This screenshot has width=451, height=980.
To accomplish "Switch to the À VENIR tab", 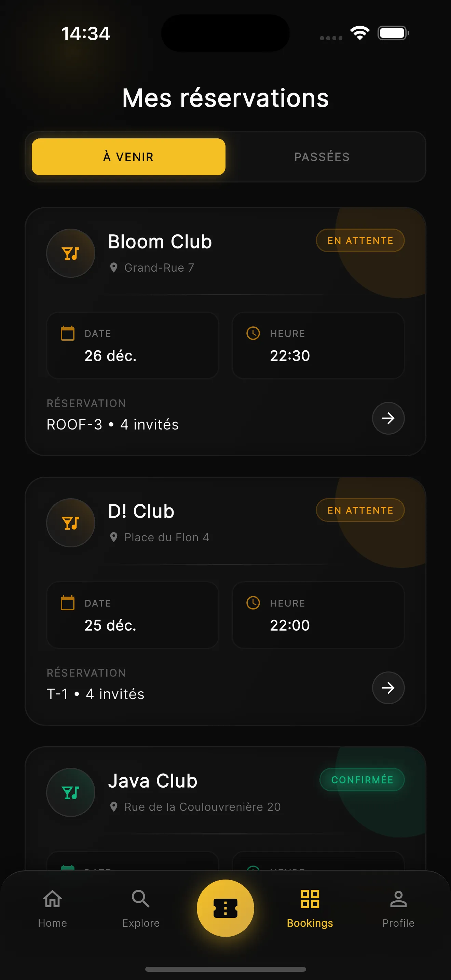I will 128,157.
